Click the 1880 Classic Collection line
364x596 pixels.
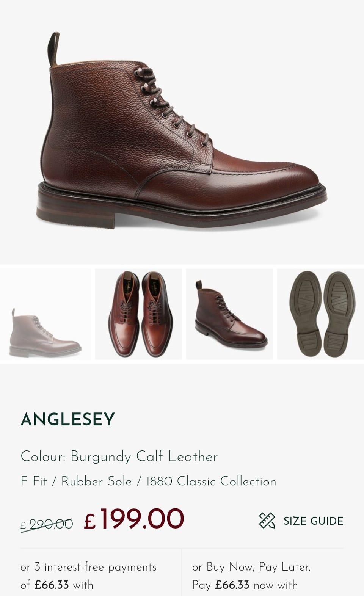pyautogui.click(x=148, y=481)
